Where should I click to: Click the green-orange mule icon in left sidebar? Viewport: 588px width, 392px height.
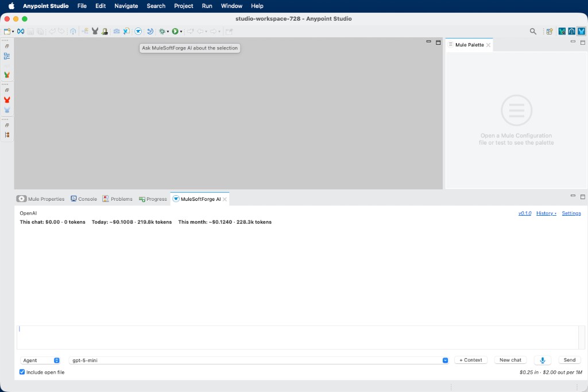click(7, 75)
